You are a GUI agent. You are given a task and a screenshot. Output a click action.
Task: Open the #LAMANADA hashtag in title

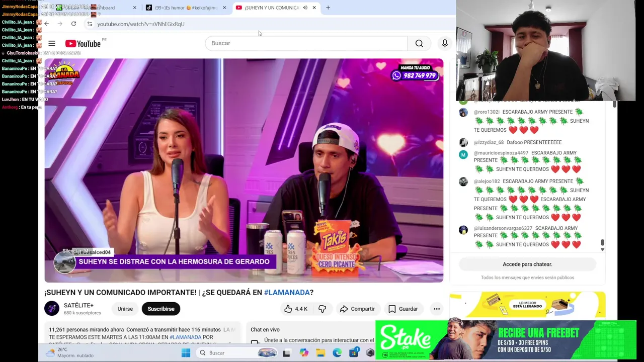coord(287,292)
